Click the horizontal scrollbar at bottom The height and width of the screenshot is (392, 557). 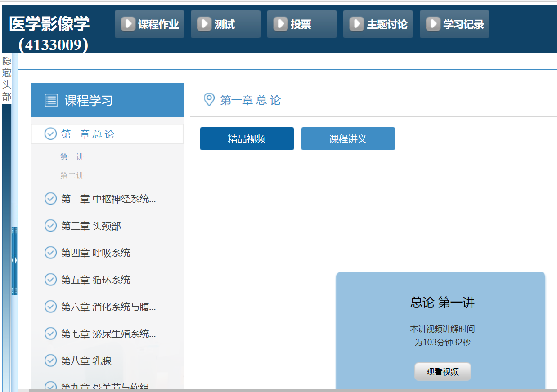288,390
